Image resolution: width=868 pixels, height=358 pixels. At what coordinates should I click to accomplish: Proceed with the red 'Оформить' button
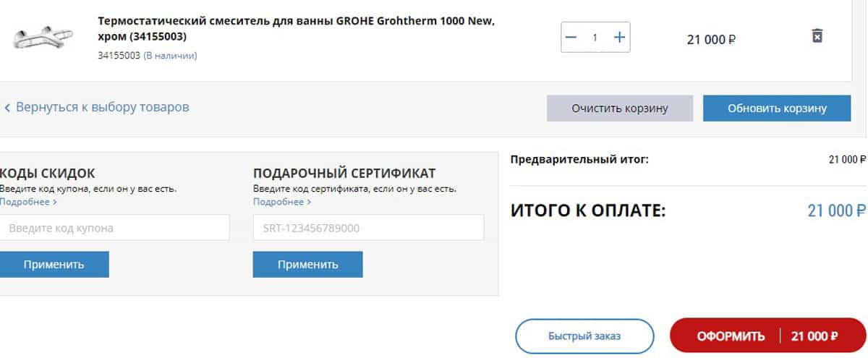(767, 336)
